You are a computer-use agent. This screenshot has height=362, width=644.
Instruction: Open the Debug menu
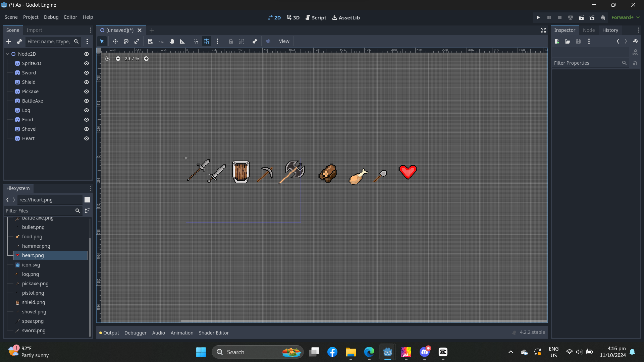click(51, 17)
